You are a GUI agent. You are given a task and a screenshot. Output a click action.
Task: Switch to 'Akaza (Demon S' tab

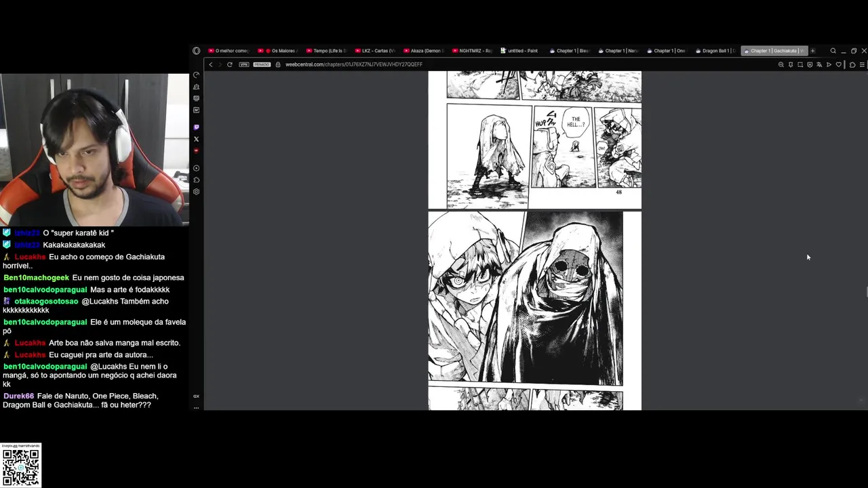423,51
